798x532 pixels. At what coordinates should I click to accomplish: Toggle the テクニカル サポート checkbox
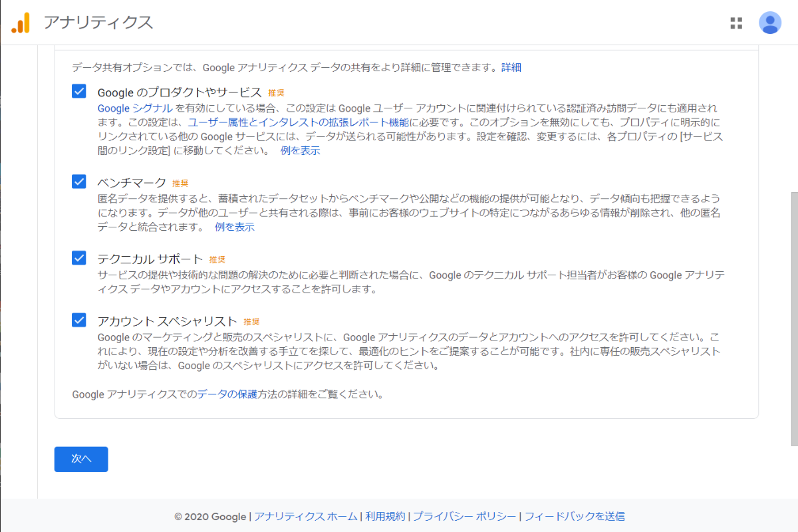tap(79, 258)
